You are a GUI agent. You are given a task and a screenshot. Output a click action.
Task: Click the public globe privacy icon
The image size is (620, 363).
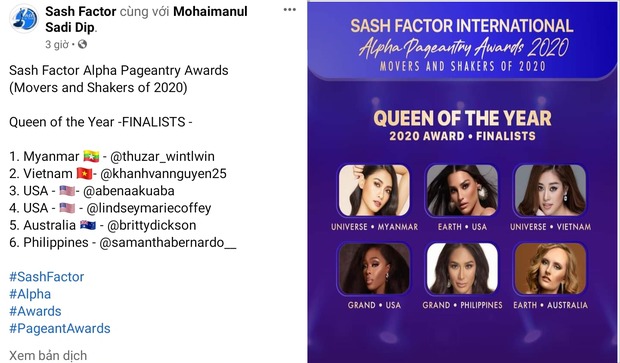click(x=82, y=44)
